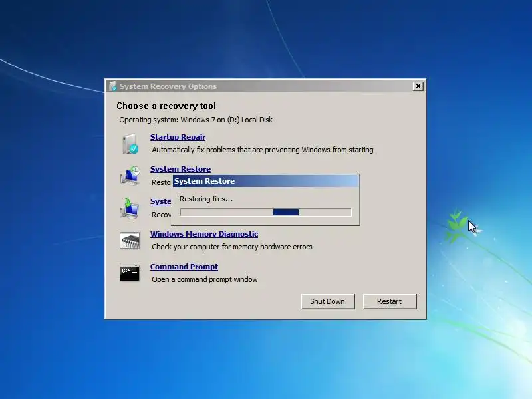Click the Windows Memory Diagnostic chip icon
Image resolution: width=532 pixels, height=399 pixels.
point(130,241)
